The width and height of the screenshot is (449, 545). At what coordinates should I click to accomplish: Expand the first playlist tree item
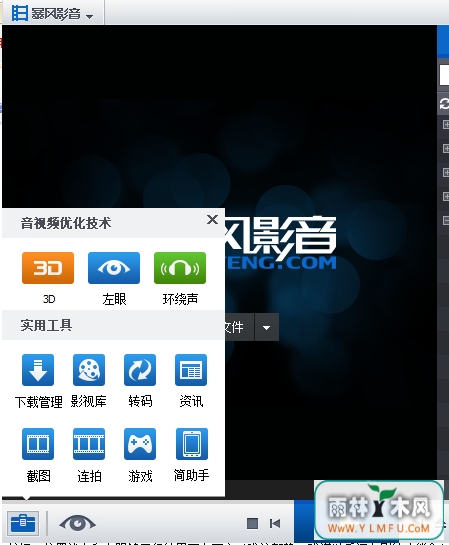click(x=446, y=124)
